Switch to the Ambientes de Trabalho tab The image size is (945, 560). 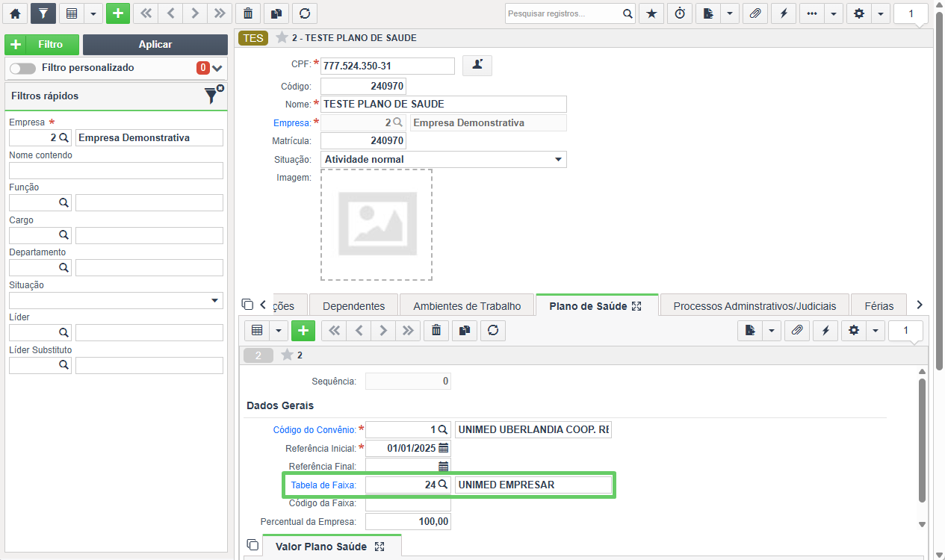[467, 306]
